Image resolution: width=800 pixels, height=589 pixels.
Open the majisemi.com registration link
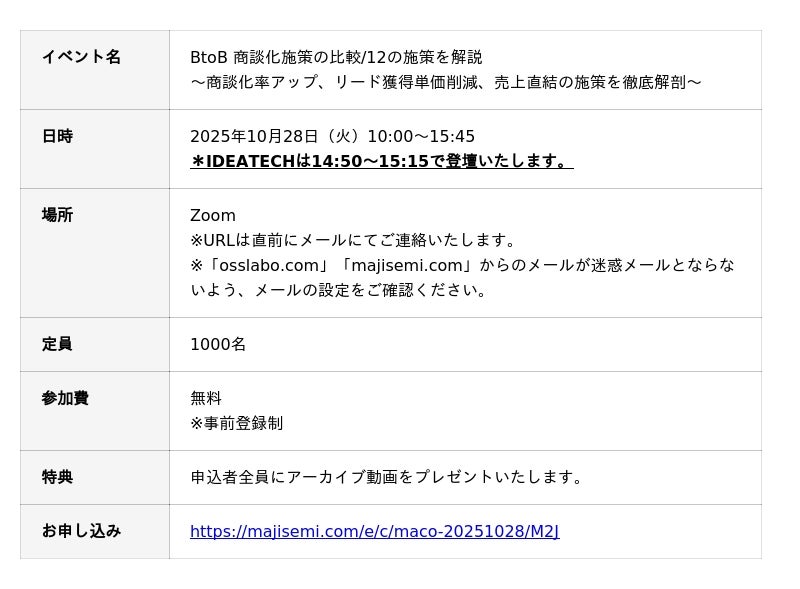[x=374, y=532]
